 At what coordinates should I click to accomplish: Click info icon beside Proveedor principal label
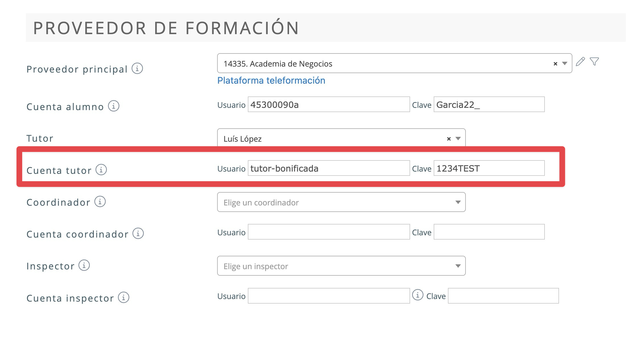click(137, 69)
